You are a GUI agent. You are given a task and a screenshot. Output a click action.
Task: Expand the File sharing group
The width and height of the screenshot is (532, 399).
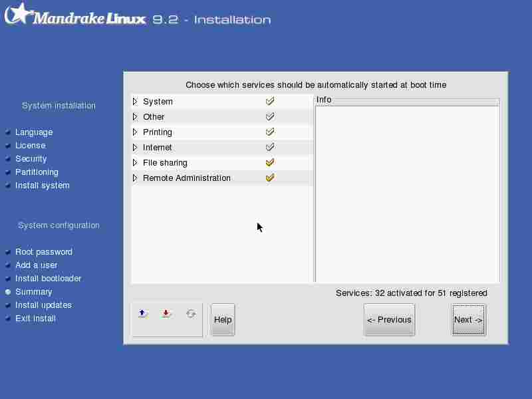pyautogui.click(x=135, y=162)
